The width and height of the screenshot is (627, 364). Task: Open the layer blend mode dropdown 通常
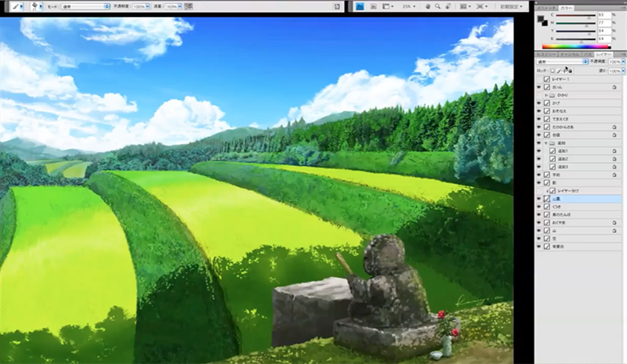tap(562, 62)
